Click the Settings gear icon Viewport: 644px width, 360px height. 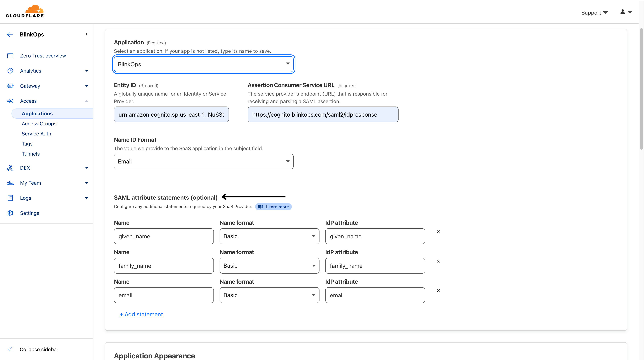[x=10, y=213]
